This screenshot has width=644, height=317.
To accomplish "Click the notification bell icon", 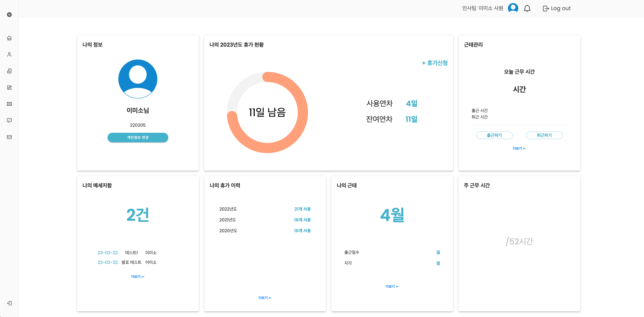I will click(527, 8).
